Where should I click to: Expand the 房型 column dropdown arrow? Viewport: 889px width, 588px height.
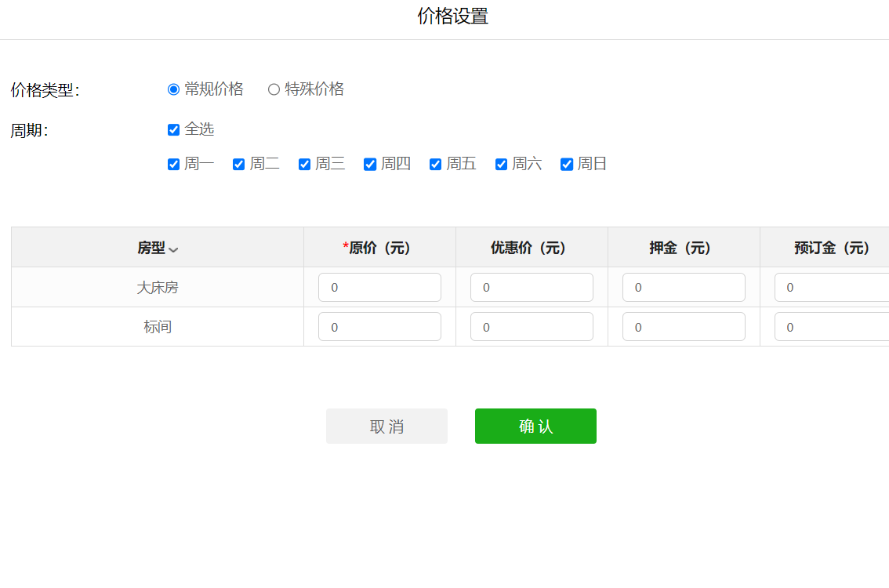pos(173,250)
